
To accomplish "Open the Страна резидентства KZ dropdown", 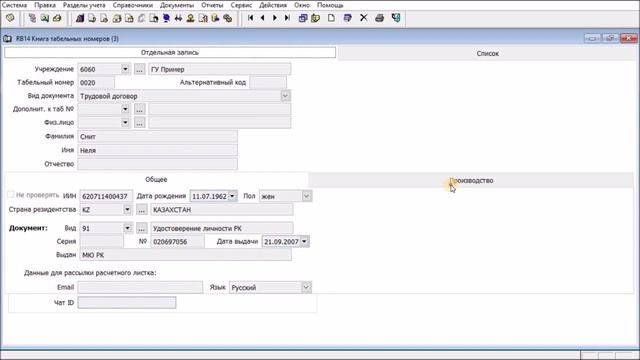I will tap(127, 209).
